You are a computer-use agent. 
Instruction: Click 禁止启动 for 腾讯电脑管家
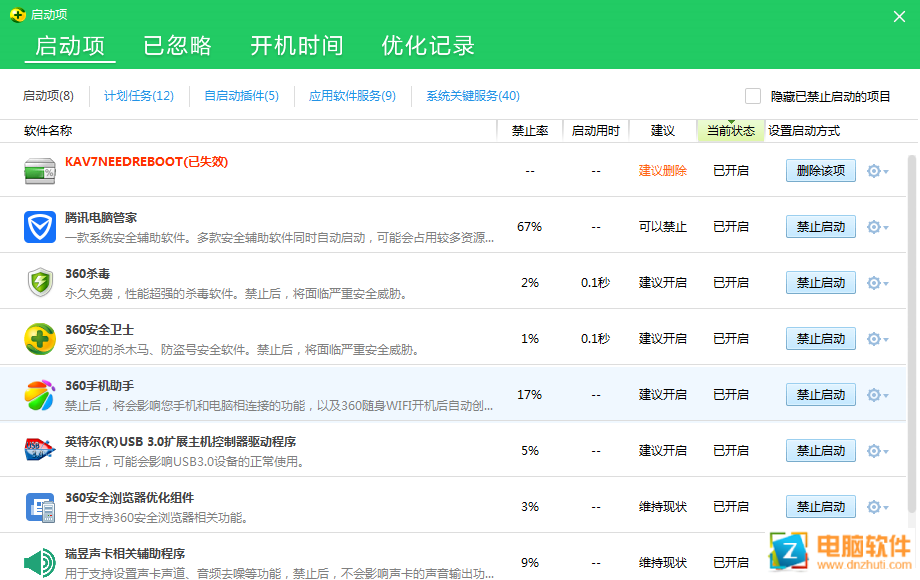(820, 227)
